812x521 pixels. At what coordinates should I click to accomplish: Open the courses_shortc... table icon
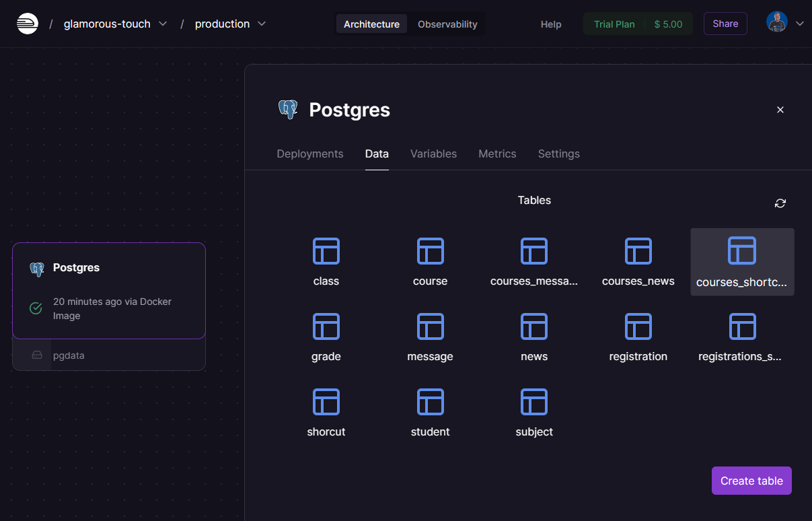742,250
